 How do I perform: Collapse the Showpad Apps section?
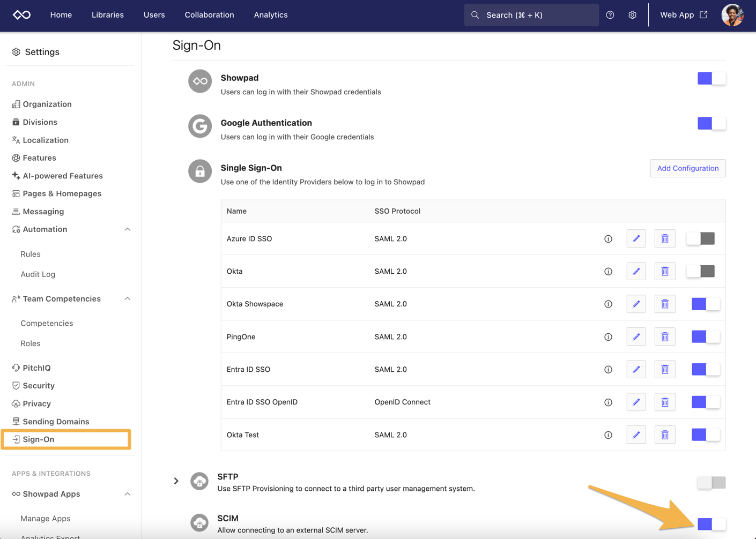tap(127, 494)
